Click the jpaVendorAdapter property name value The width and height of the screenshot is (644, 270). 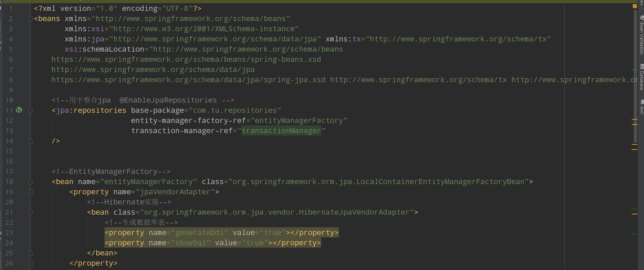click(x=175, y=192)
